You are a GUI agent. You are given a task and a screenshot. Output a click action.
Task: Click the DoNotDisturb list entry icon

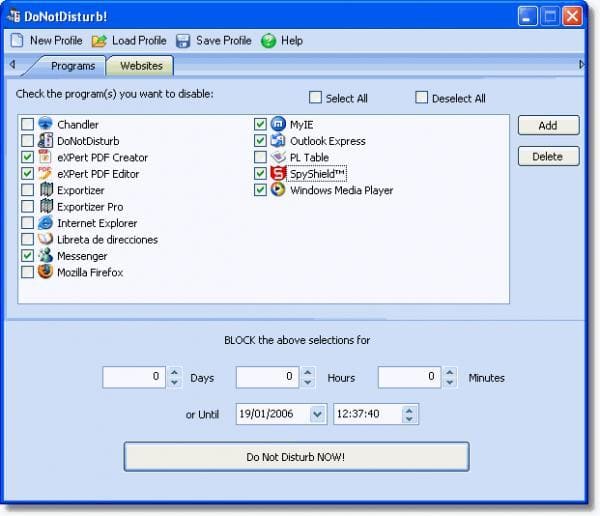click(46, 140)
